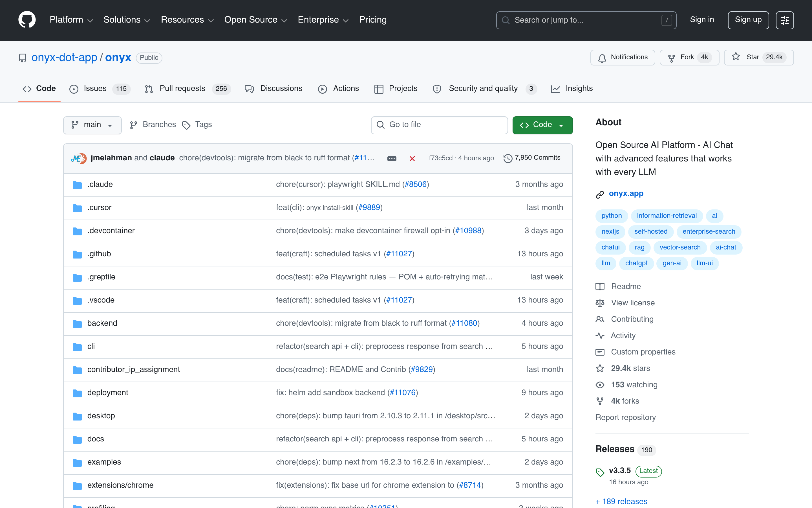812x508 pixels.
Task: Expand the Open Source menu
Action: pos(255,20)
